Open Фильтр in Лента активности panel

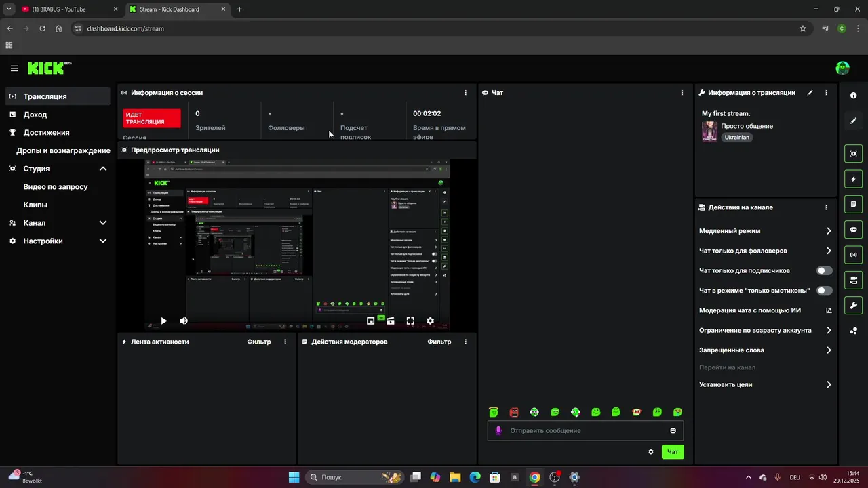(259, 342)
